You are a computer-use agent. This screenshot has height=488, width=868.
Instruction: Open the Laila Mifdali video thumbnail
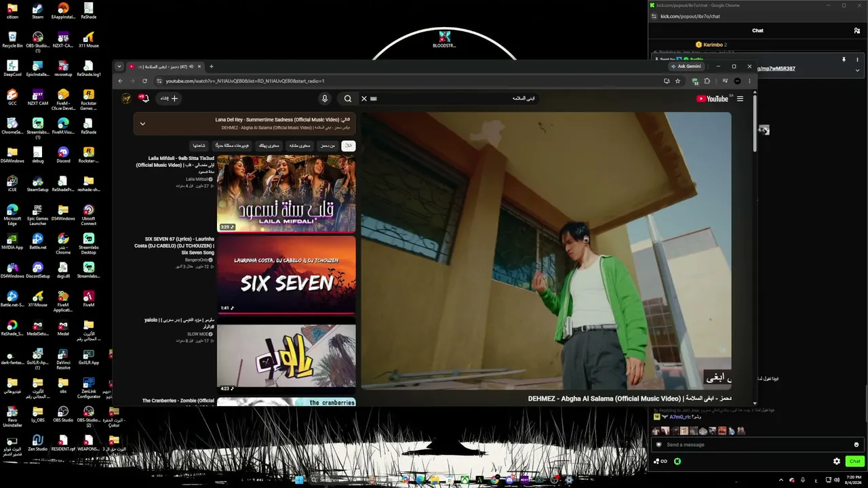pos(286,193)
